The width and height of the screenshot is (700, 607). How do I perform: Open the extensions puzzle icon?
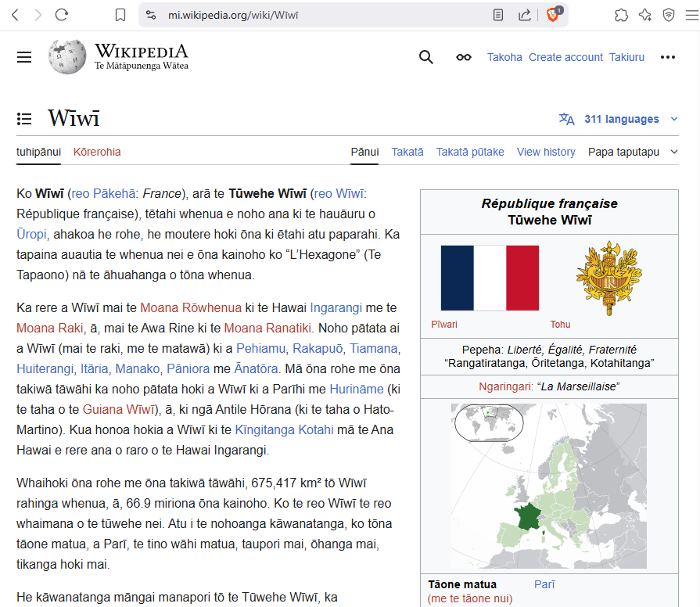pyautogui.click(x=622, y=15)
